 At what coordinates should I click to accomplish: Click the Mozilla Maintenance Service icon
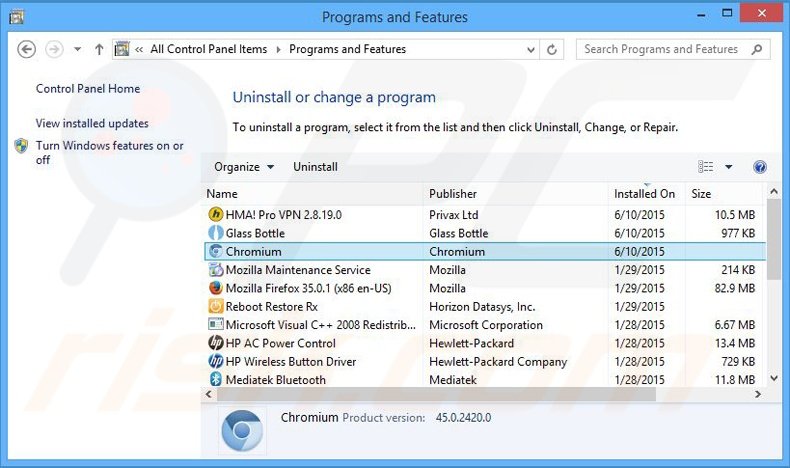coord(216,270)
